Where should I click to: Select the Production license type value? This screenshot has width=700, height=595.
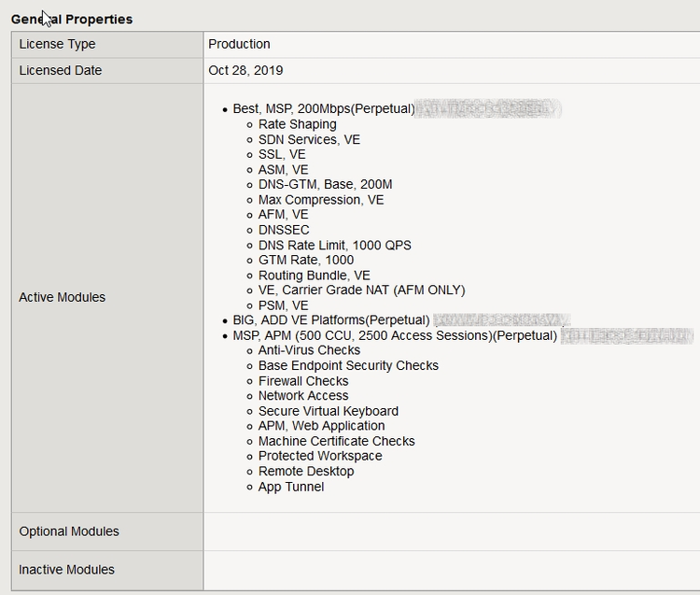(x=239, y=44)
